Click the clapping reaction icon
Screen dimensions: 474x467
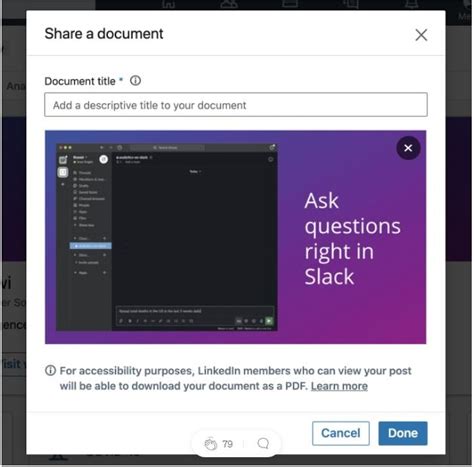[211, 444]
